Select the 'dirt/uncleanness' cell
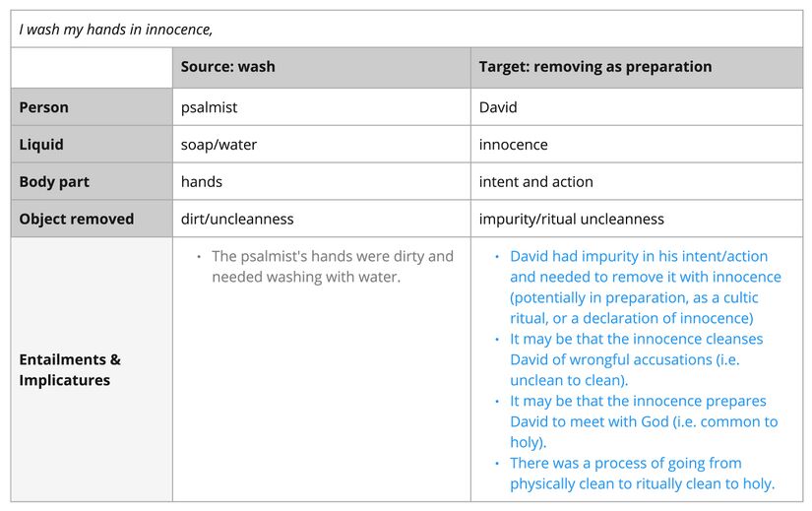Image resolution: width=812 pixels, height=511 pixels. pyautogui.click(x=237, y=219)
